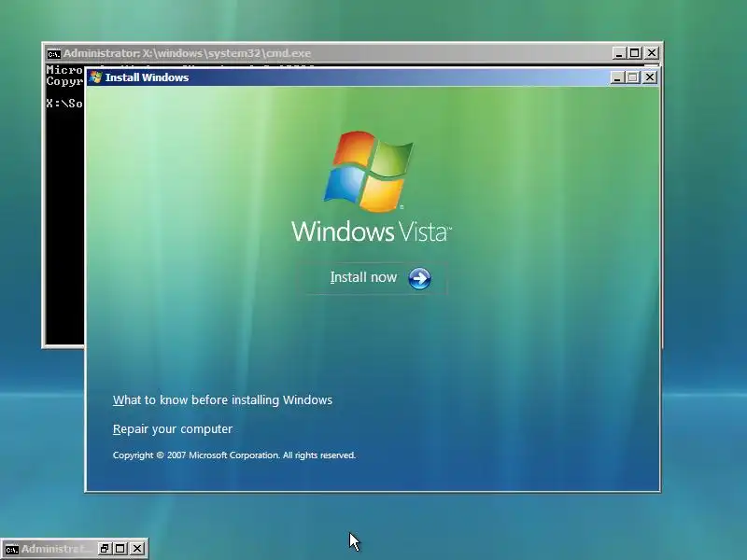Close the minimized Administrator window at bottom
747x560 pixels.
[136, 549]
